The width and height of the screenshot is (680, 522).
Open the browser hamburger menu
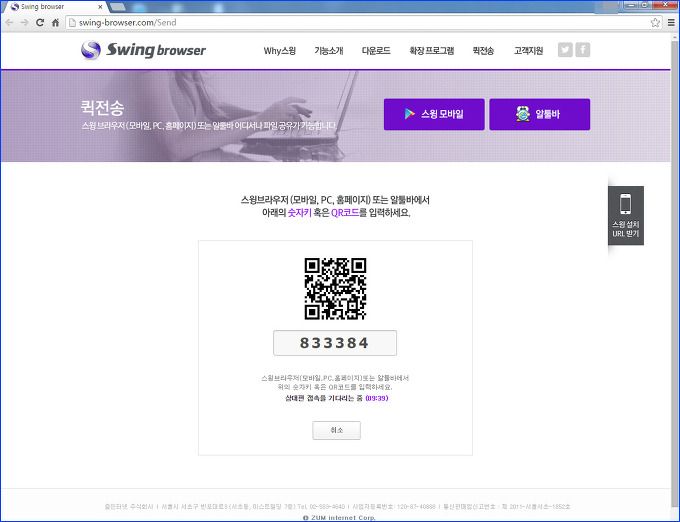coord(671,23)
